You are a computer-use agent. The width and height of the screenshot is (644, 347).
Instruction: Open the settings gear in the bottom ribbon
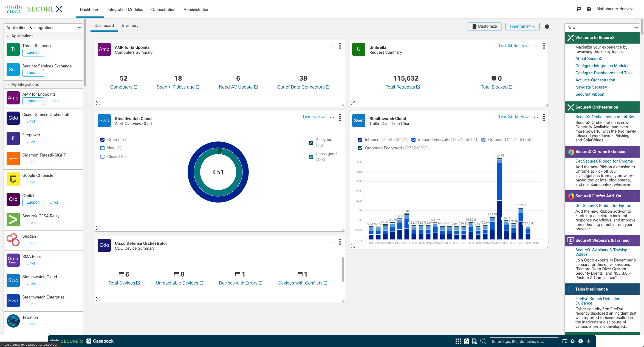(573, 341)
